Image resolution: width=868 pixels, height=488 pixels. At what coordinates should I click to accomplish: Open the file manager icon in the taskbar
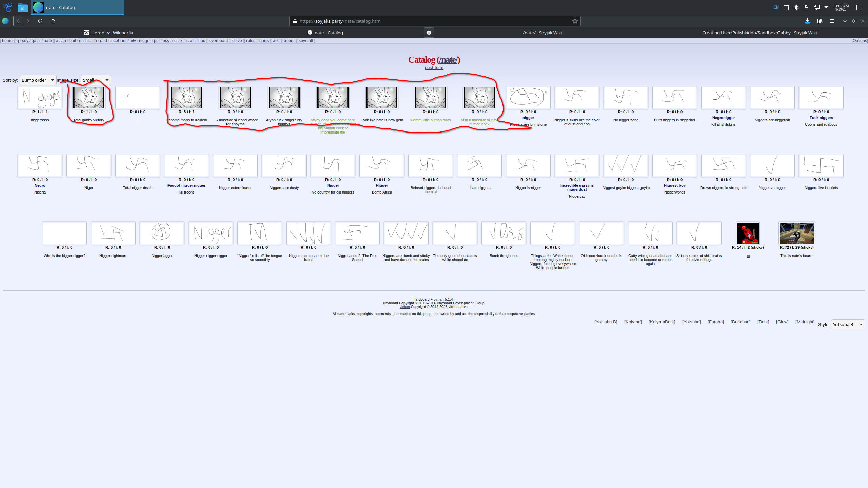pos(22,7)
